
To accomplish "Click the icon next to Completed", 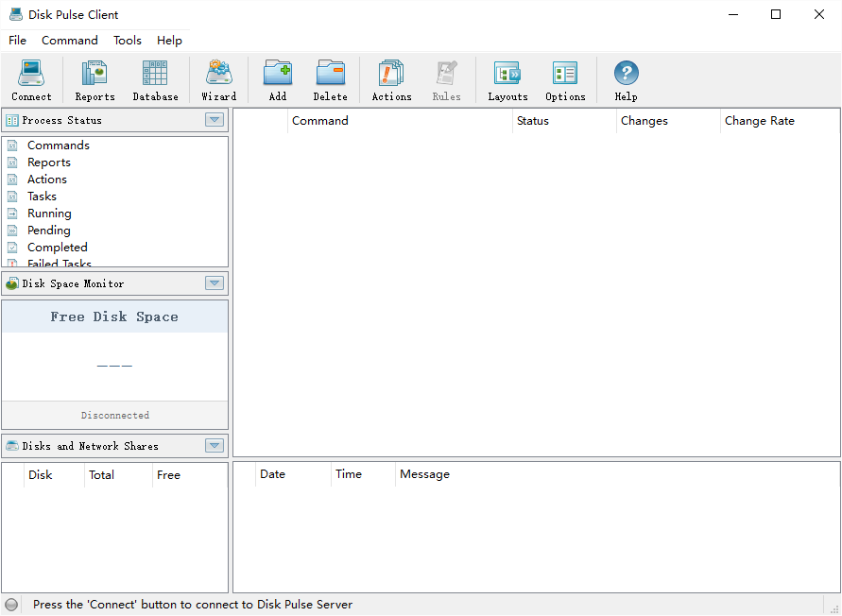I will (x=12, y=248).
